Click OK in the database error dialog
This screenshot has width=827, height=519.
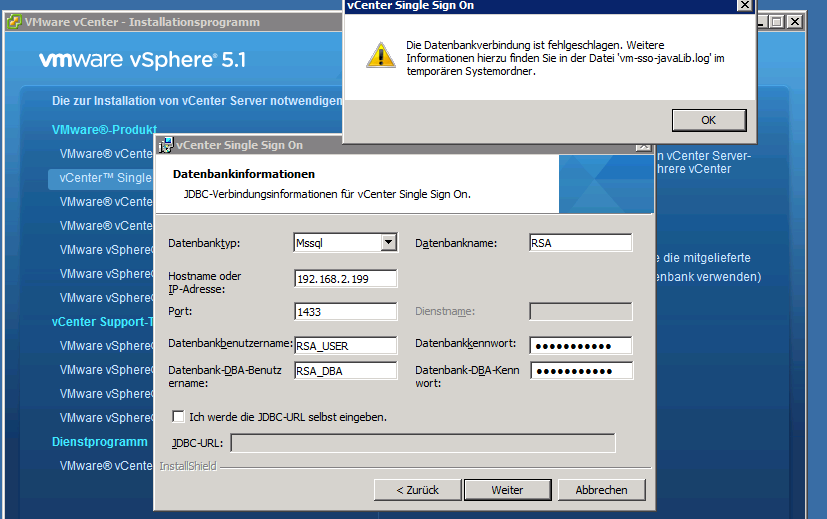709,120
